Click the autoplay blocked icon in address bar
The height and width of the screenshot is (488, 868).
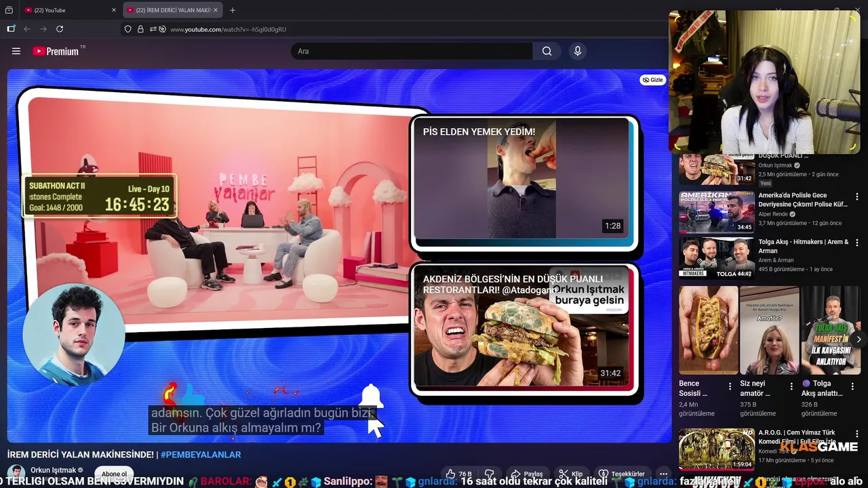click(x=163, y=29)
